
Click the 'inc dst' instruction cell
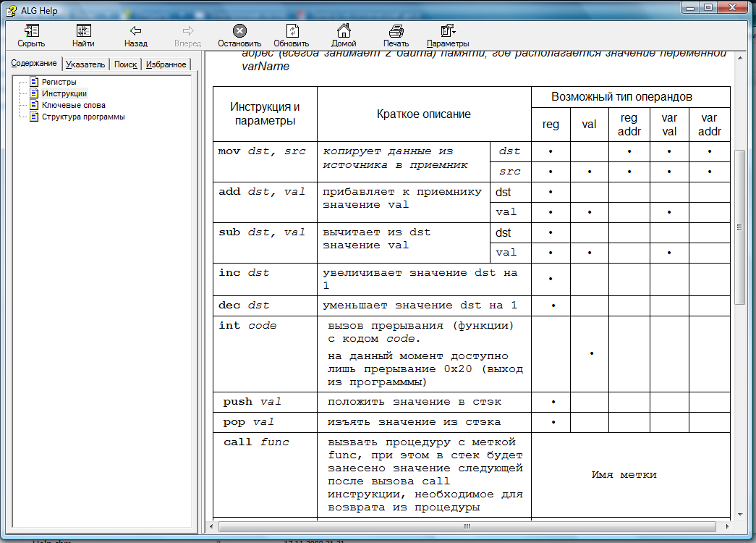coord(266,279)
